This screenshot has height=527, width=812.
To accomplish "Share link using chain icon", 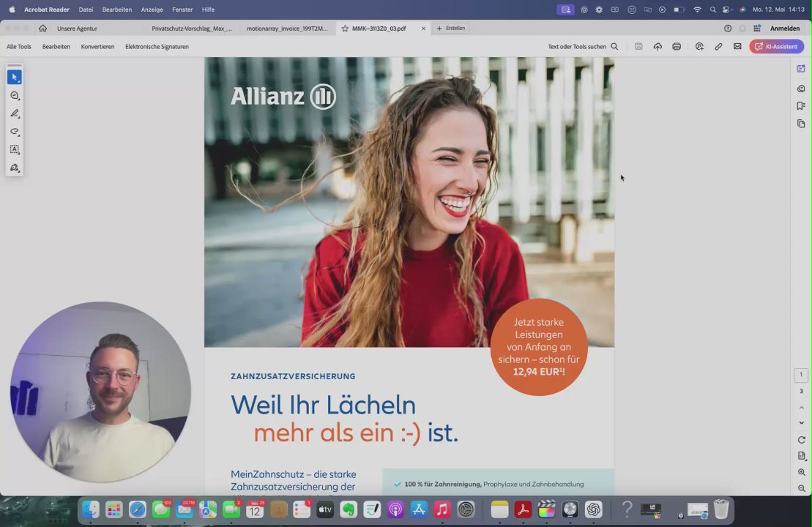I will coord(718,47).
